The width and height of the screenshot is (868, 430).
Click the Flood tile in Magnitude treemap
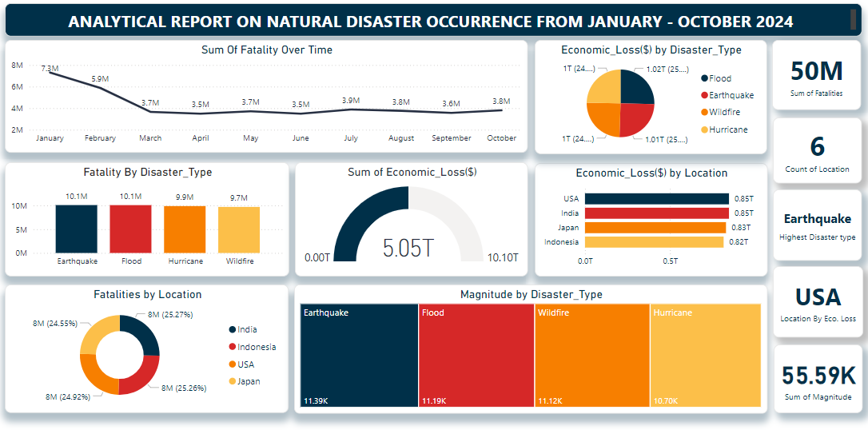[x=476, y=356]
